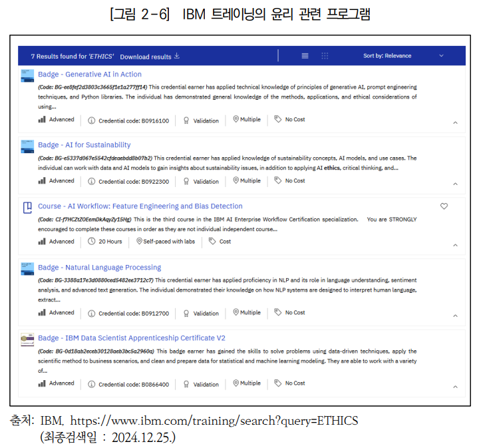
Task: Click location pin icon in NLP row
Action: pyautogui.click(x=236, y=312)
